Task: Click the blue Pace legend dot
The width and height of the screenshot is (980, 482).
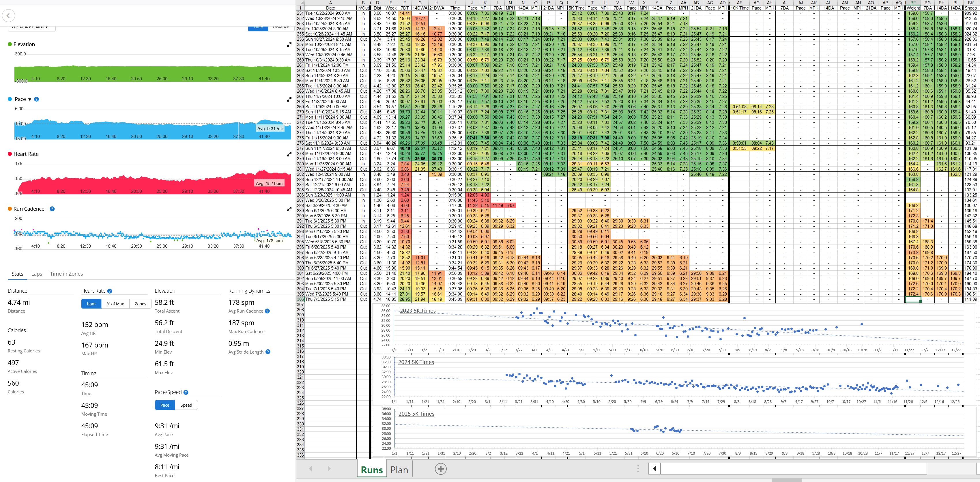Action: [x=10, y=99]
